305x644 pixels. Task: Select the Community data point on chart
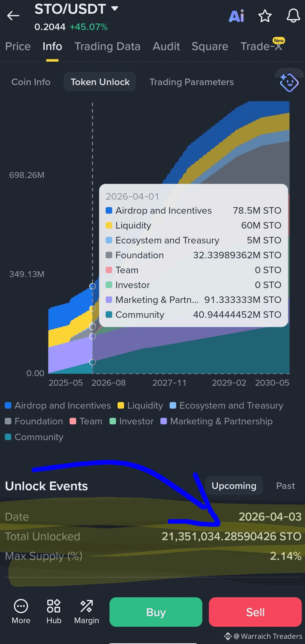(x=93, y=362)
